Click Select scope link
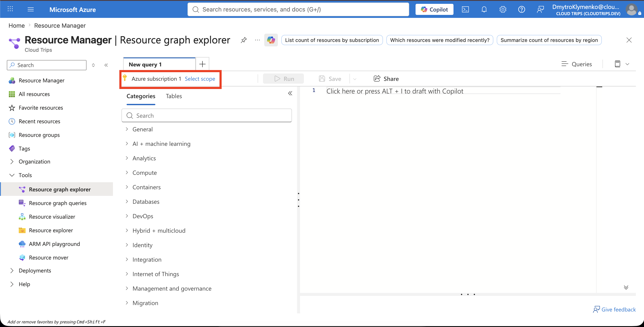The height and width of the screenshot is (327, 644). click(x=200, y=79)
